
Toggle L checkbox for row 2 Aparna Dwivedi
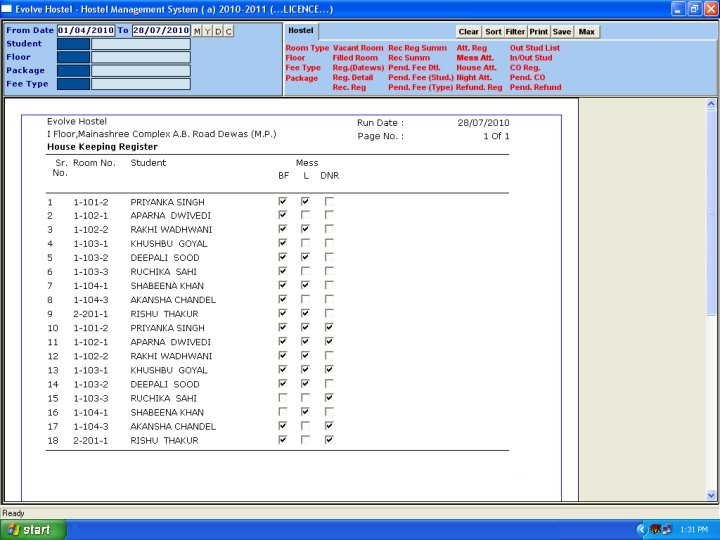[x=305, y=215]
